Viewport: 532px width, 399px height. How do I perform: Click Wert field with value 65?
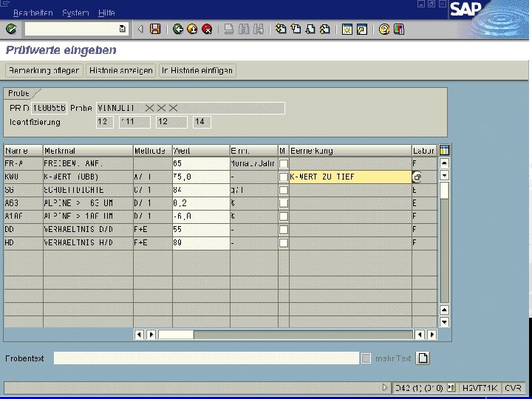201,163
